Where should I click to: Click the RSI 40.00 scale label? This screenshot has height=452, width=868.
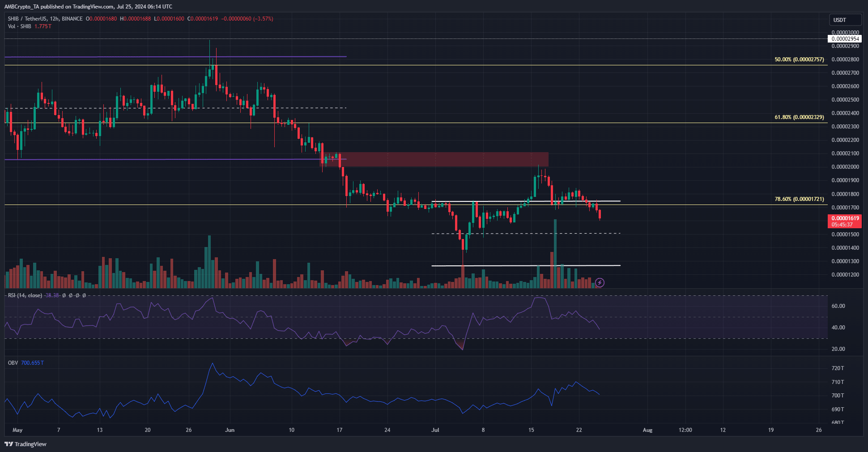[838, 328]
